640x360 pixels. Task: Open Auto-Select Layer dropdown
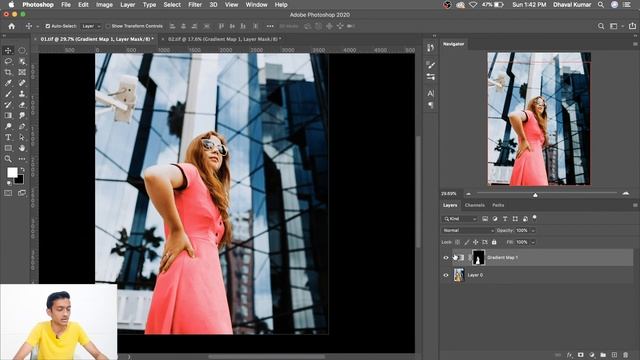point(91,26)
